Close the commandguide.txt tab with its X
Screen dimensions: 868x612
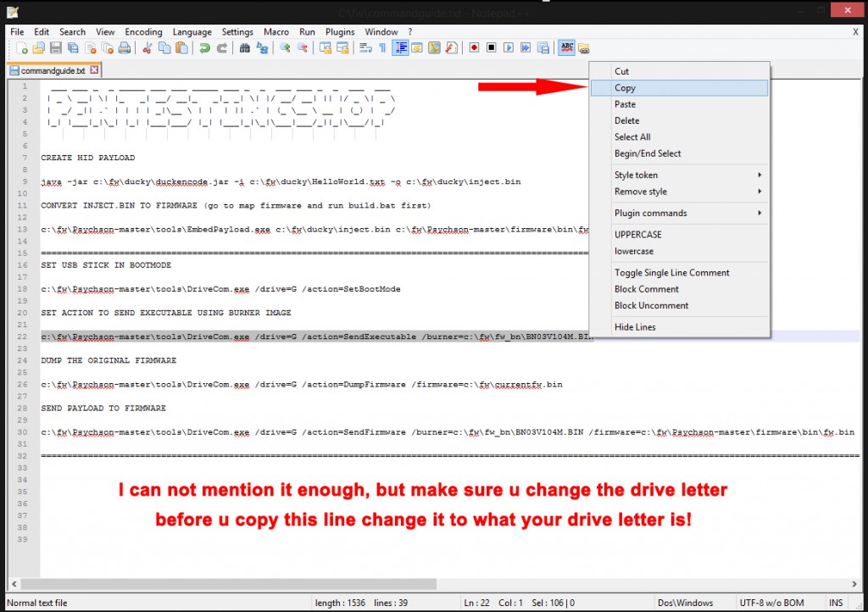[x=95, y=70]
